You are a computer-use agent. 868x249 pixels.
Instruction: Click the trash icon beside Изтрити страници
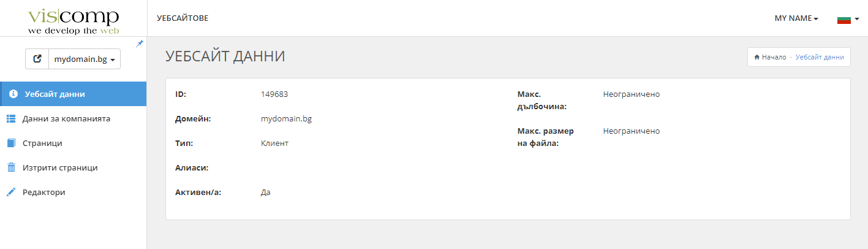pos(11,167)
